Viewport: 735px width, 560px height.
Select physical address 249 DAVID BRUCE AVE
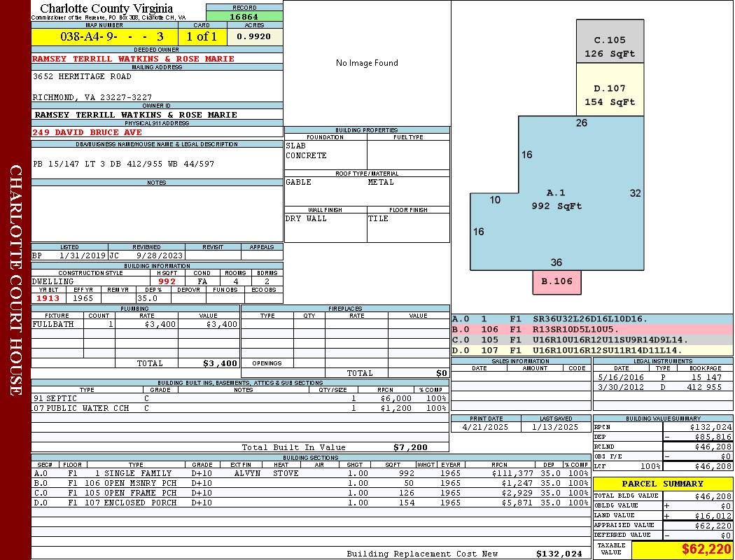pos(87,132)
